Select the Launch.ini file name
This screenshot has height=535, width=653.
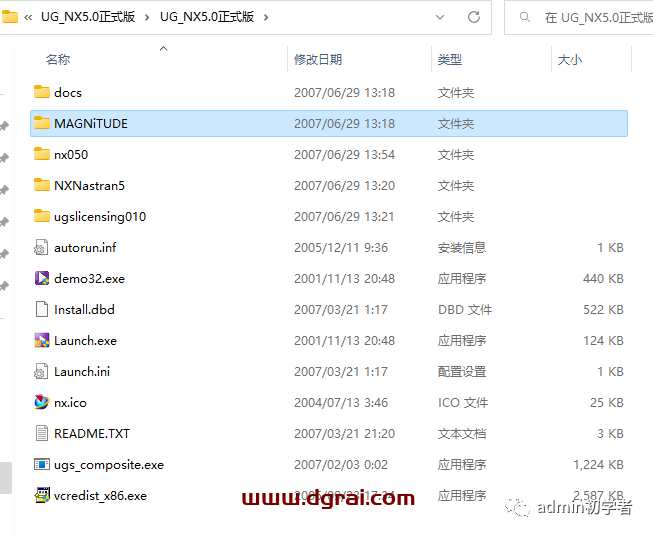click(x=82, y=372)
